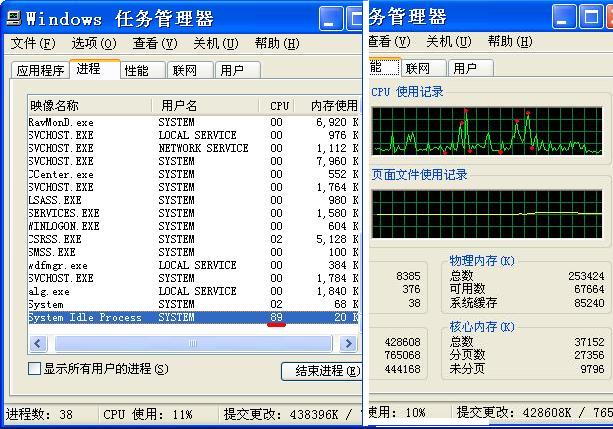Select the System process row
613x429 pixels.
coord(194,304)
